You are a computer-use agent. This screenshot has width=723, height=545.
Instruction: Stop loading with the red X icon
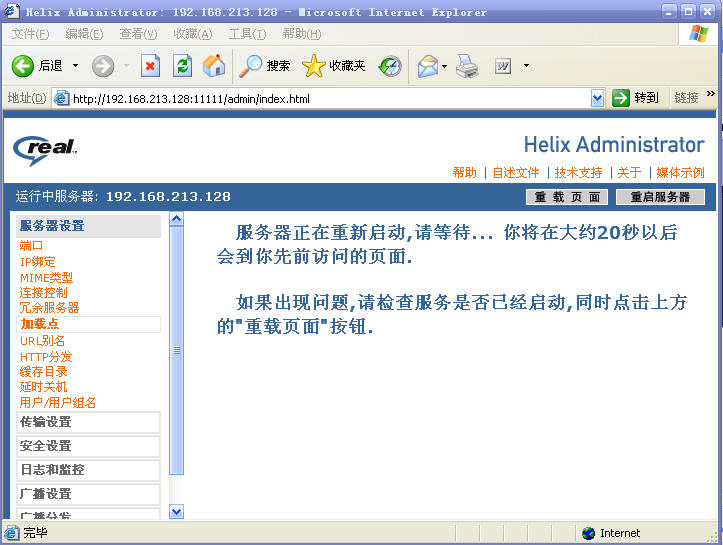coord(150,66)
